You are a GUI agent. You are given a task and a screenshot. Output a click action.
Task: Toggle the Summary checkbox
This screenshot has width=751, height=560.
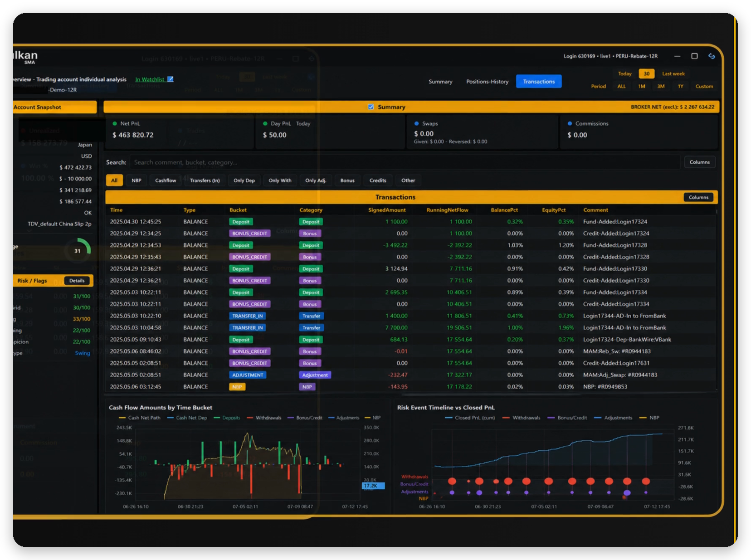click(x=371, y=107)
